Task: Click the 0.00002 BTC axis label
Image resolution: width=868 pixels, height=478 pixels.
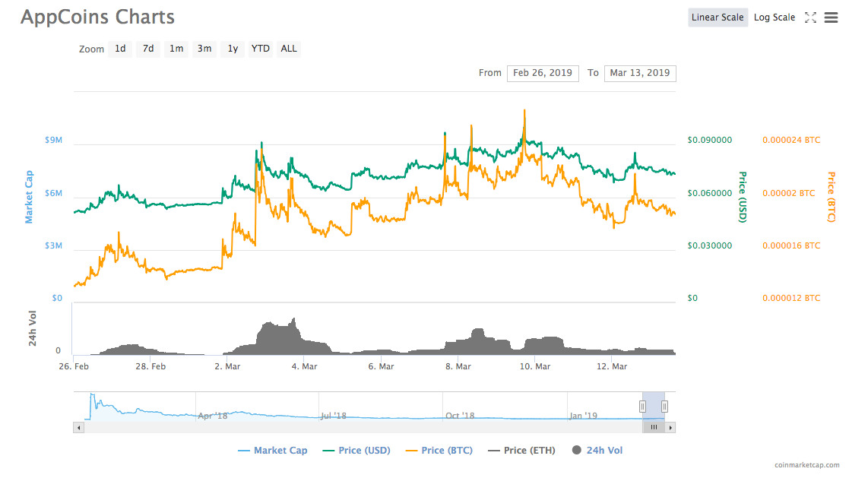Action: pos(789,193)
